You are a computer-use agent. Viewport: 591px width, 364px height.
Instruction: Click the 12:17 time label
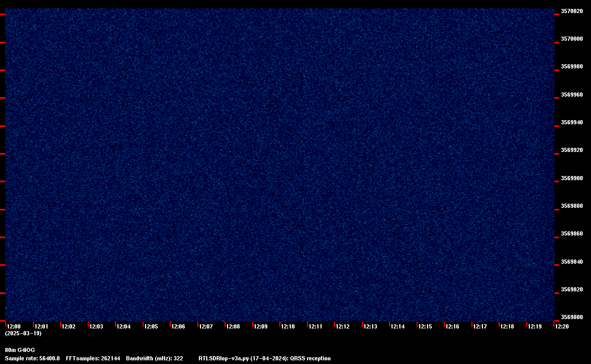click(480, 326)
